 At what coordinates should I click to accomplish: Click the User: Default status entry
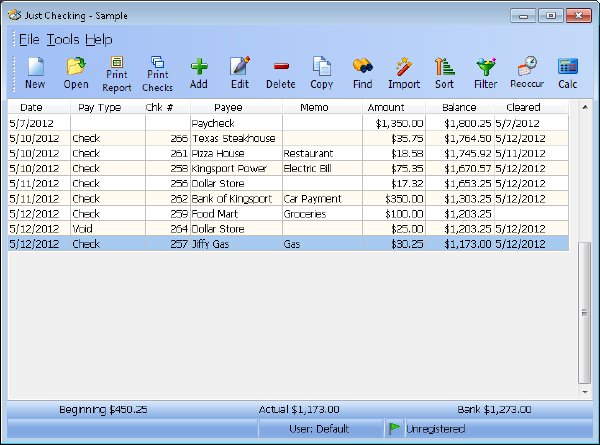(319, 429)
